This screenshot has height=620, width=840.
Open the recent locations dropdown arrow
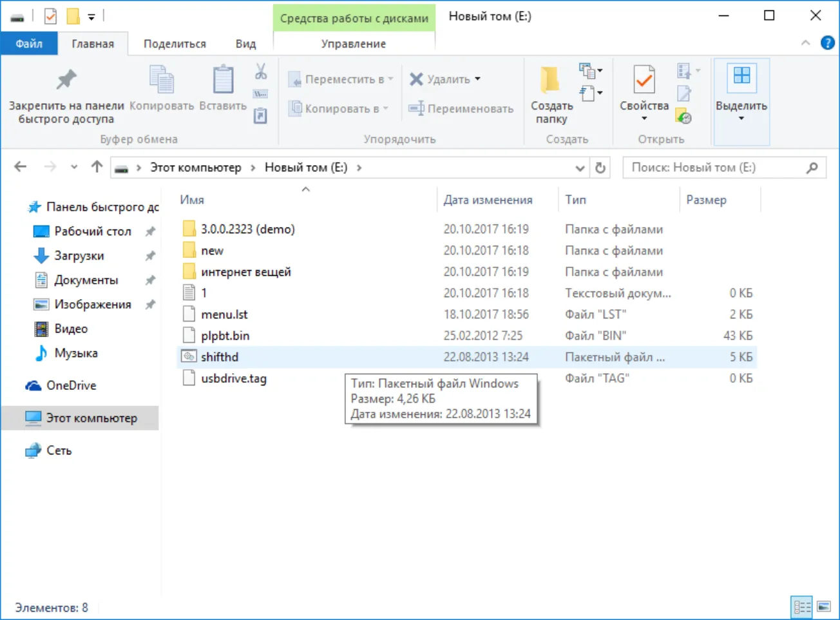click(x=74, y=168)
